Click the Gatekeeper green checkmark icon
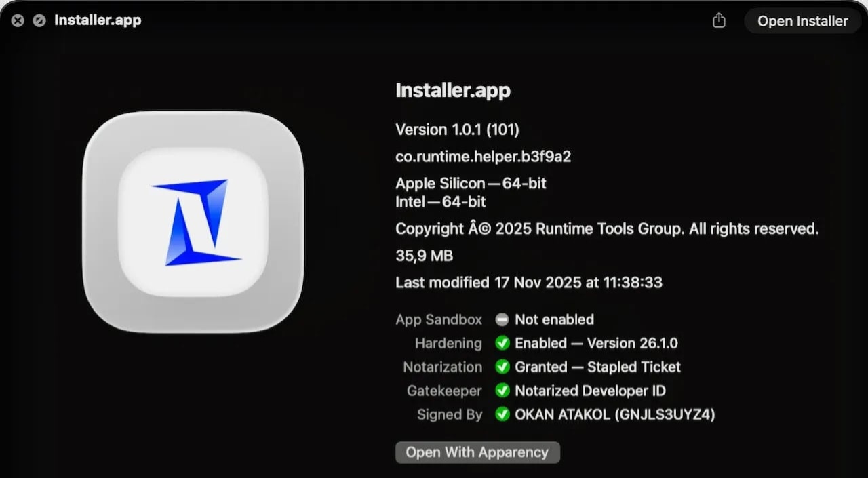This screenshot has width=868, height=478. point(502,391)
